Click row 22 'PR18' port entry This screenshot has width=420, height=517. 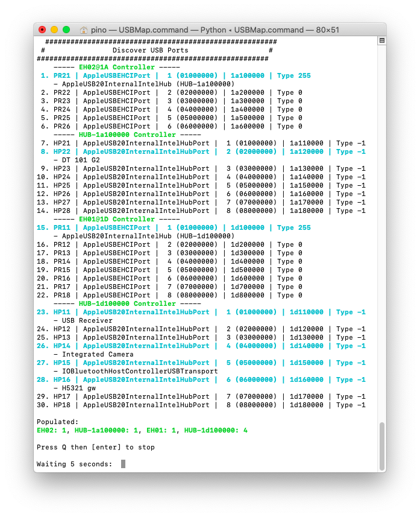[169, 296]
